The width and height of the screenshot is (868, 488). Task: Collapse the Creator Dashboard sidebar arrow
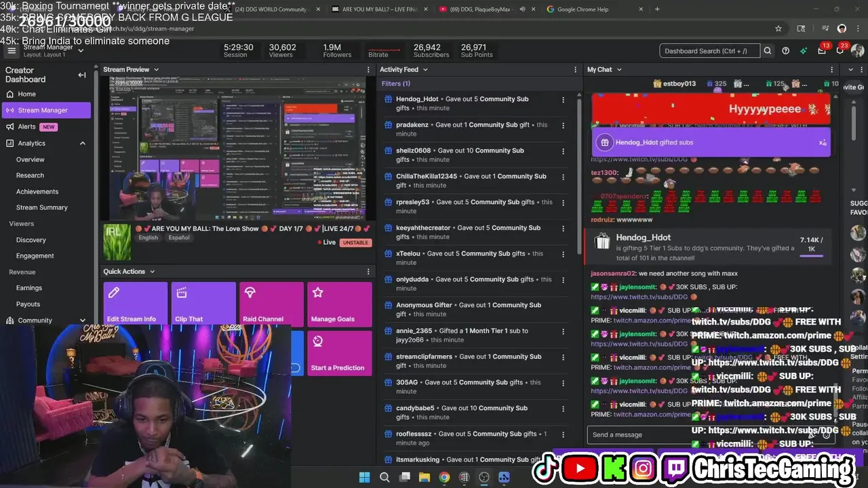pos(82,75)
